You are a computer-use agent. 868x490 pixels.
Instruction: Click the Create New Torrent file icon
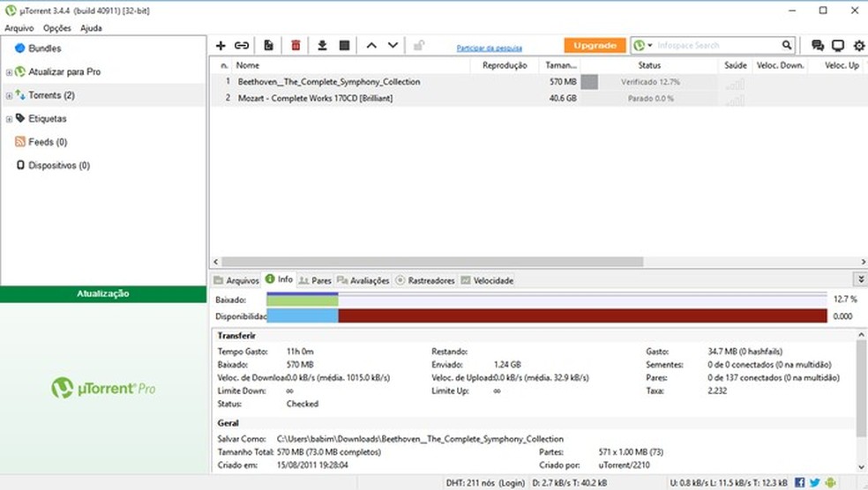268,45
